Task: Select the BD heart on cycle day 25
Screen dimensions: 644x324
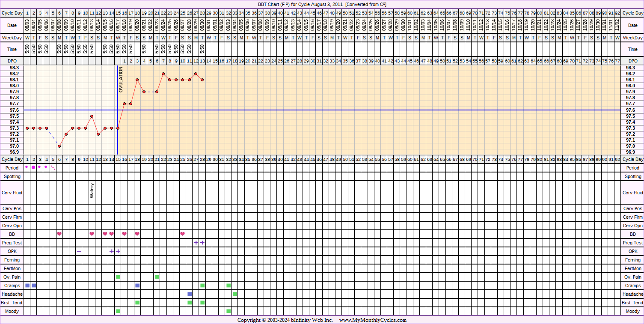Action: point(183,234)
